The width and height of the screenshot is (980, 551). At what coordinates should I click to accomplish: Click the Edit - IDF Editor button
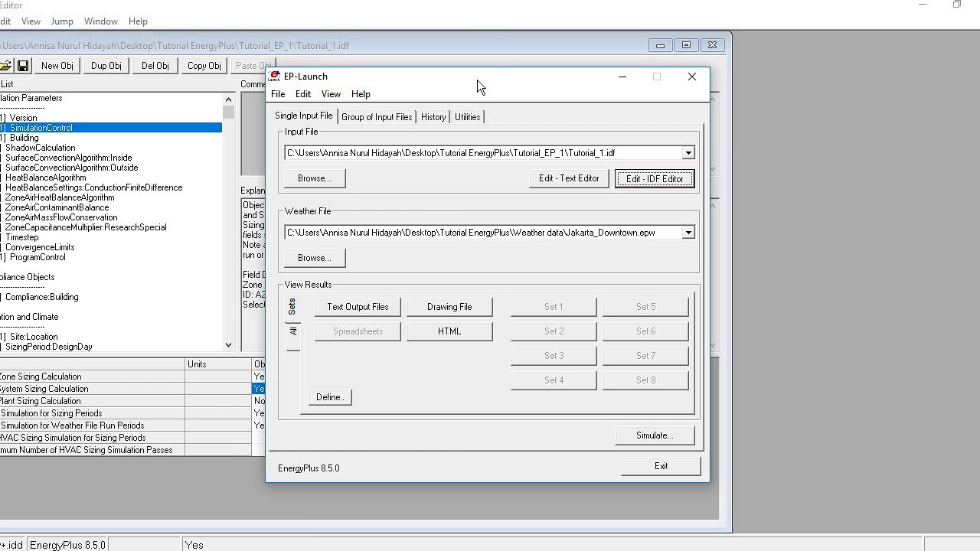pyautogui.click(x=655, y=178)
